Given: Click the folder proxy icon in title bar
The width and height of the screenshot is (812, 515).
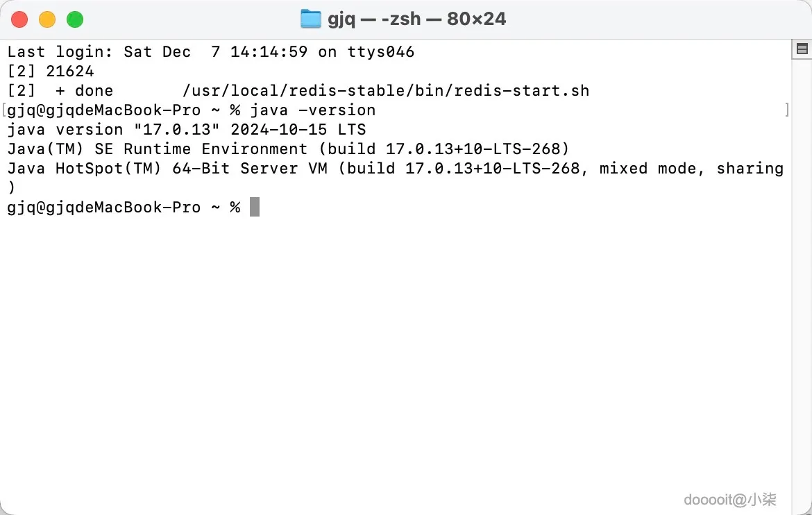Looking at the screenshot, I should click(310, 19).
